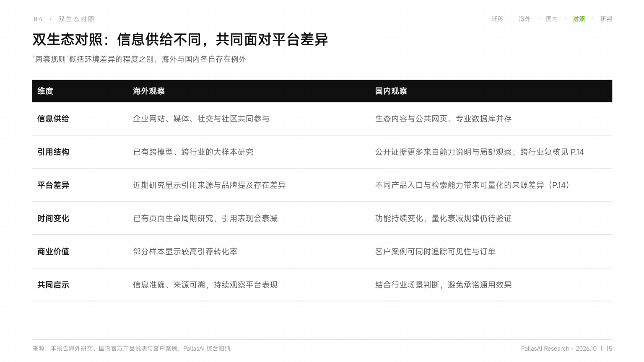Click cell 已有跨模型、跨行业的大样本研究
Viewport: 644px width, 362px height.
pyautogui.click(x=193, y=152)
